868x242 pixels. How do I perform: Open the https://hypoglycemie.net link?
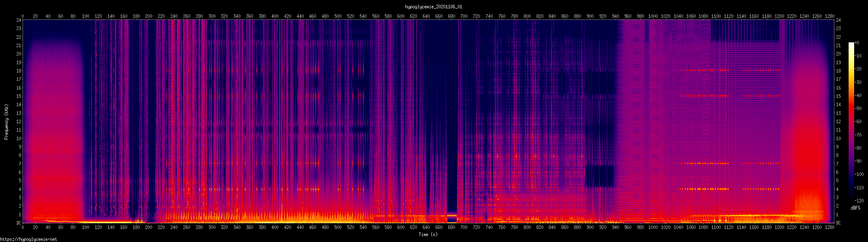29,239
